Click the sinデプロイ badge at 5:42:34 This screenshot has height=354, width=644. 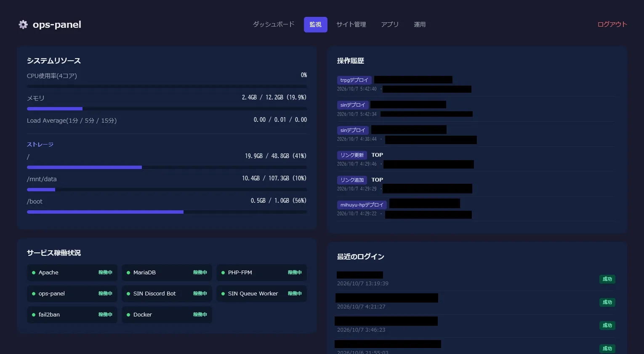coord(353,105)
